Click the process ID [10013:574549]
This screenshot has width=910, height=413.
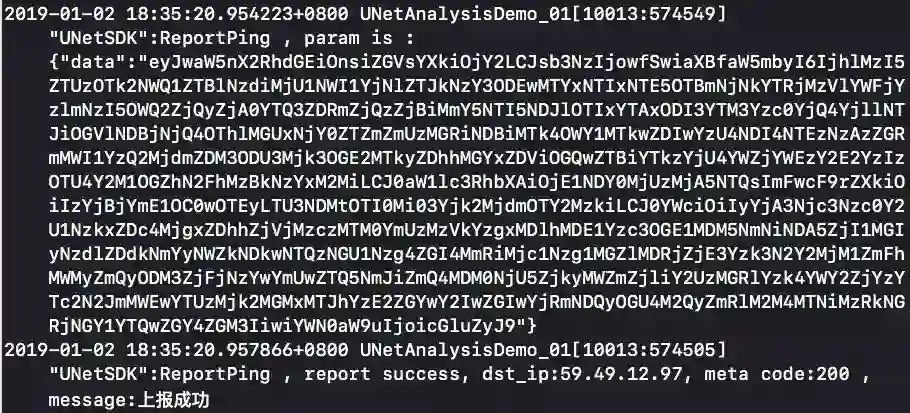coord(648,13)
